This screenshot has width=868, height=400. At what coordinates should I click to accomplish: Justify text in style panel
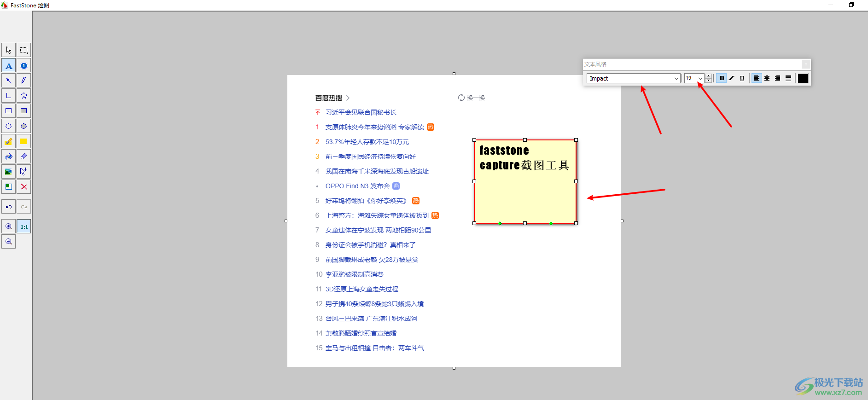(x=788, y=78)
